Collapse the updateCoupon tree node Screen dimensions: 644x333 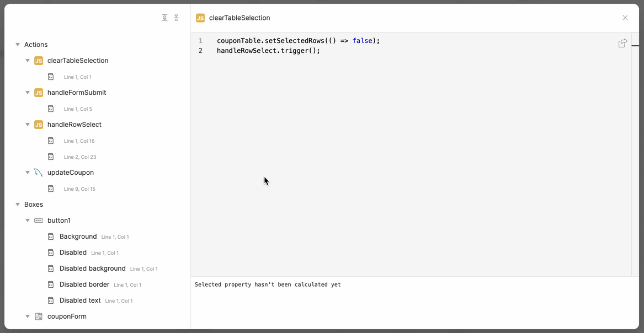click(x=28, y=173)
